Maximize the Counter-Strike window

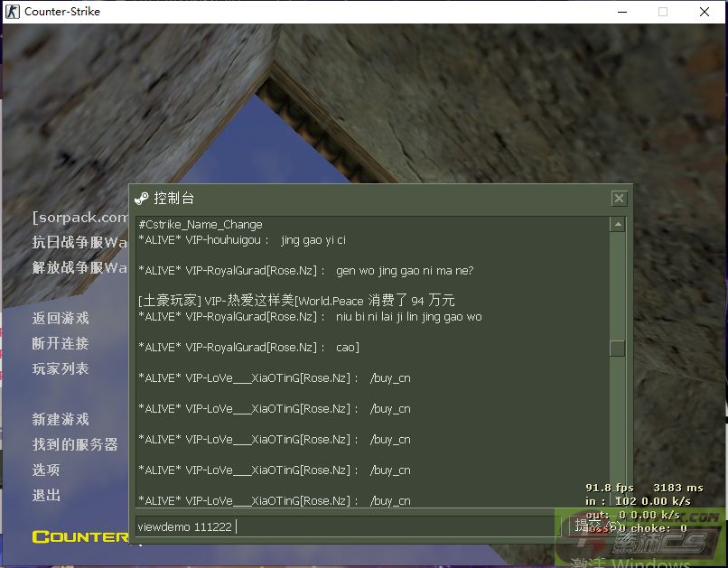point(663,12)
